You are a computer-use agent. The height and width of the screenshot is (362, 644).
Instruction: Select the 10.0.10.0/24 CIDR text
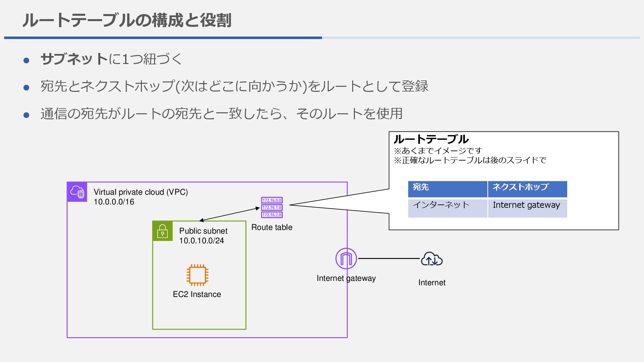(x=202, y=241)
